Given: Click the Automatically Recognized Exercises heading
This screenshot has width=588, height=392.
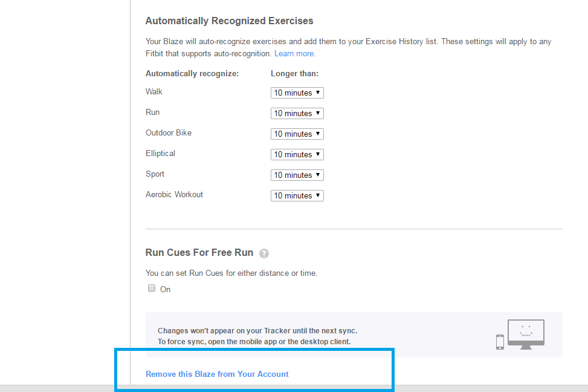Looking at the screenshot, I should pyautogui.click(x=229, y=21).
